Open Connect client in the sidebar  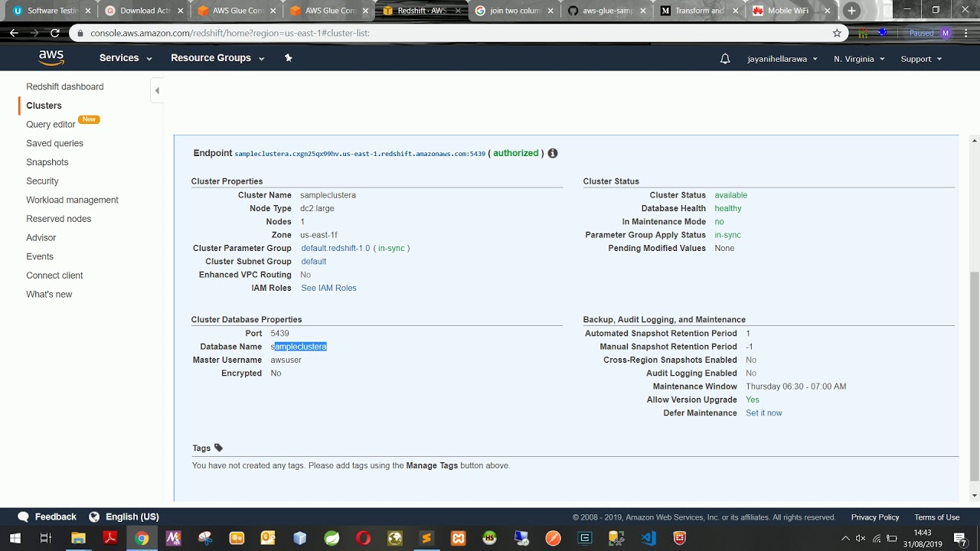pyautogui.click(x=54, y=275)
